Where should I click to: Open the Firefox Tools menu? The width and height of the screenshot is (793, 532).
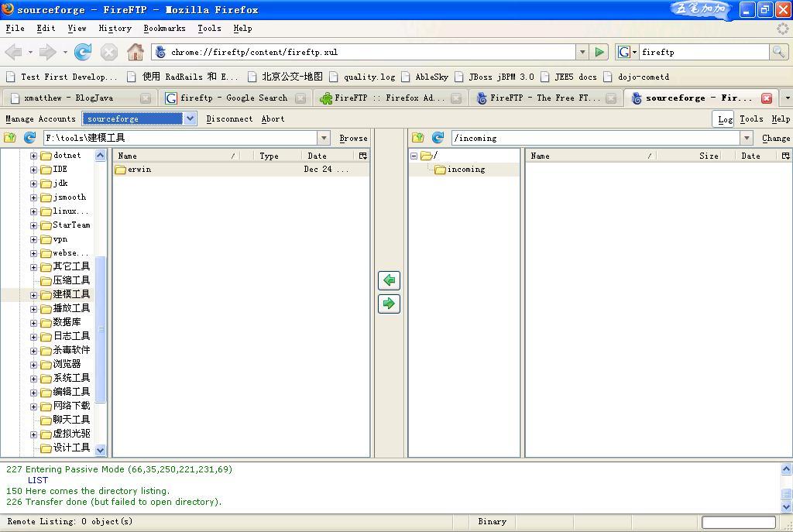click(x=209, y=29)
